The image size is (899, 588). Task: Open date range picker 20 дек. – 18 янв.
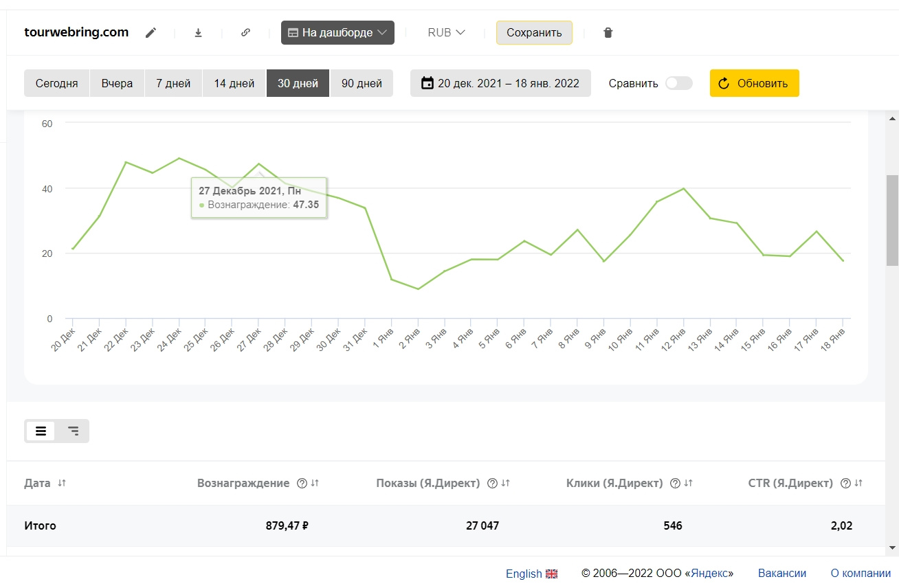click(x=500, y=83)
